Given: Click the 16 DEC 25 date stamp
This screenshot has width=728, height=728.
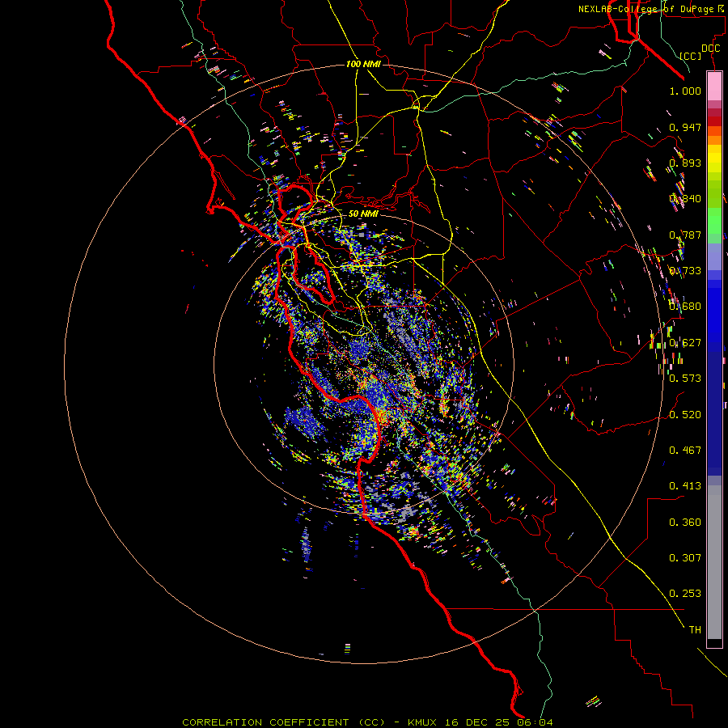Looking at the screenshot, I should pyautogui.click(x=477, y=722).
